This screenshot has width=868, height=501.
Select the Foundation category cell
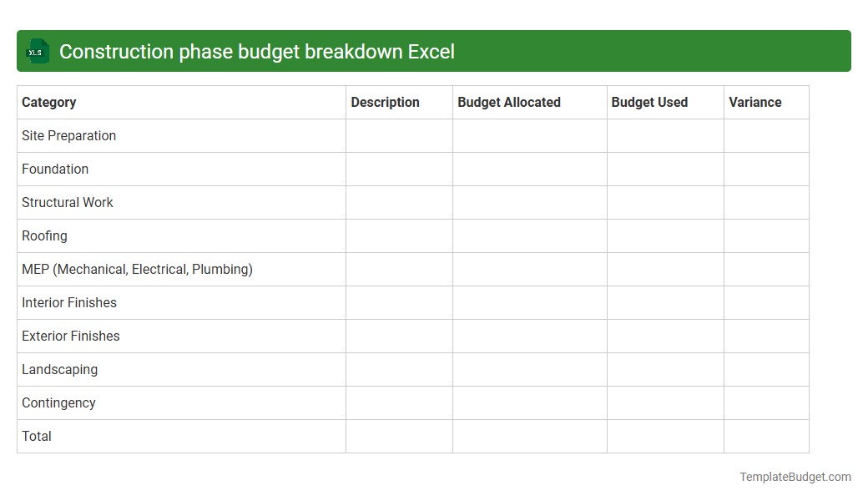click(55, 169)
